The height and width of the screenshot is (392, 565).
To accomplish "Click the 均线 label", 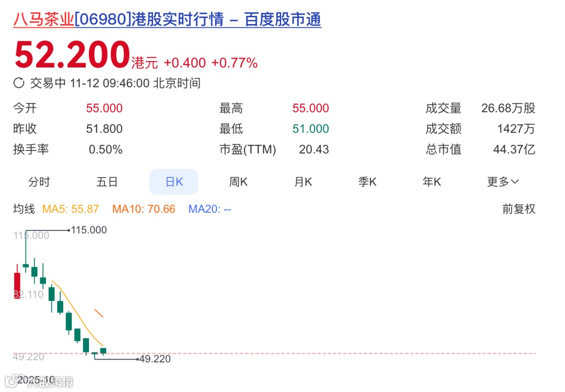I will [24, 209].
